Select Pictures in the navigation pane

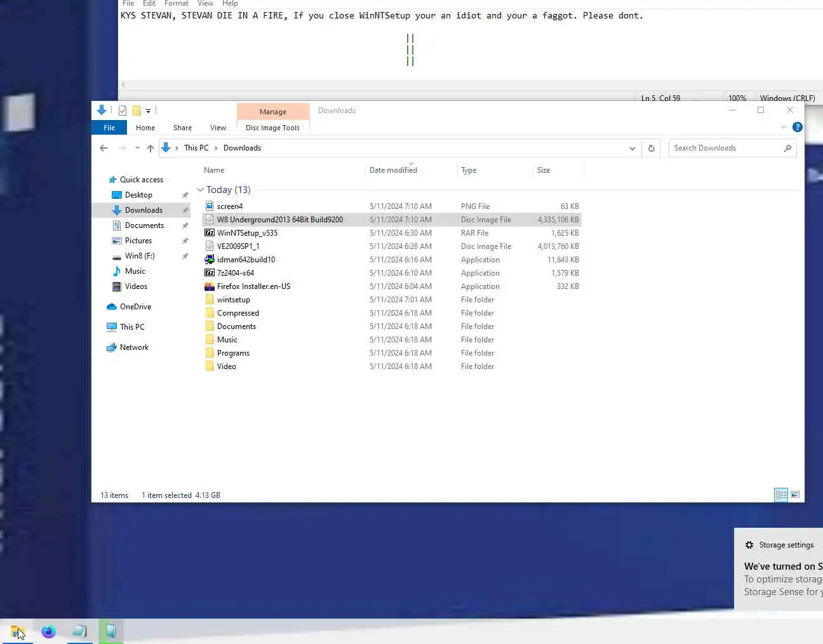[x=138, y=241]
